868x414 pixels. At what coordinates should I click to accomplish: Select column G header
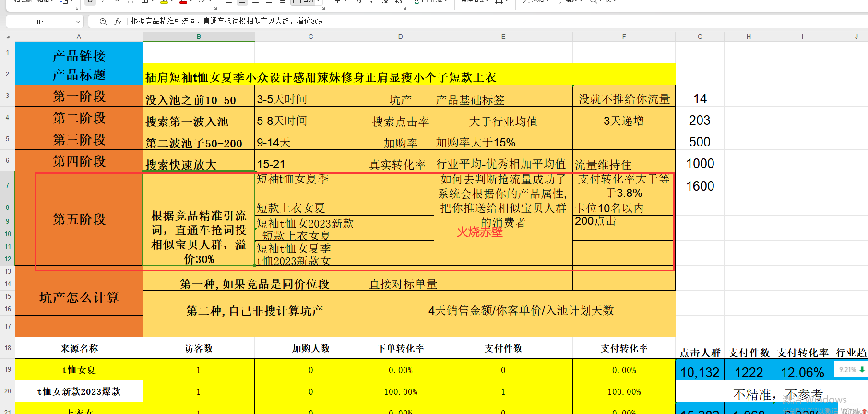700,37
